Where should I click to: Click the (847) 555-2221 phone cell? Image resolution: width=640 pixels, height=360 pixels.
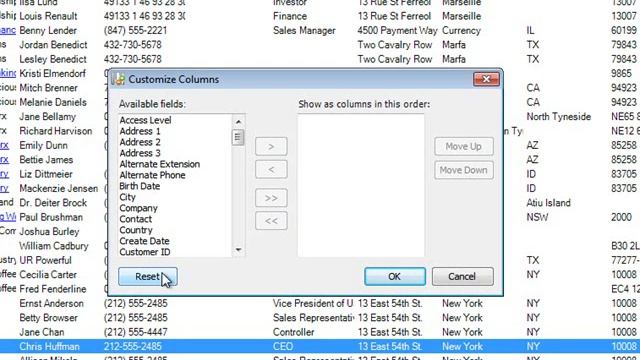[x=135, y=31]
